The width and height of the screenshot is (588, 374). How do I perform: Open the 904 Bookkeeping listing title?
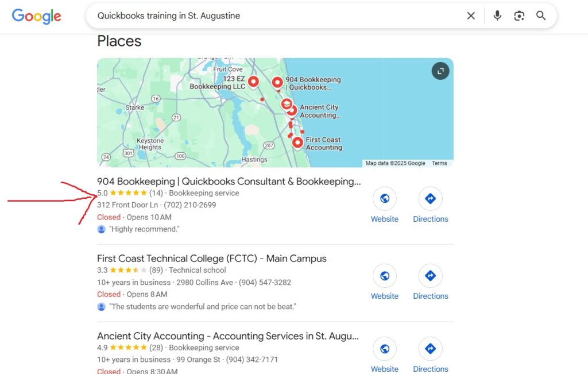coord(229,182)
